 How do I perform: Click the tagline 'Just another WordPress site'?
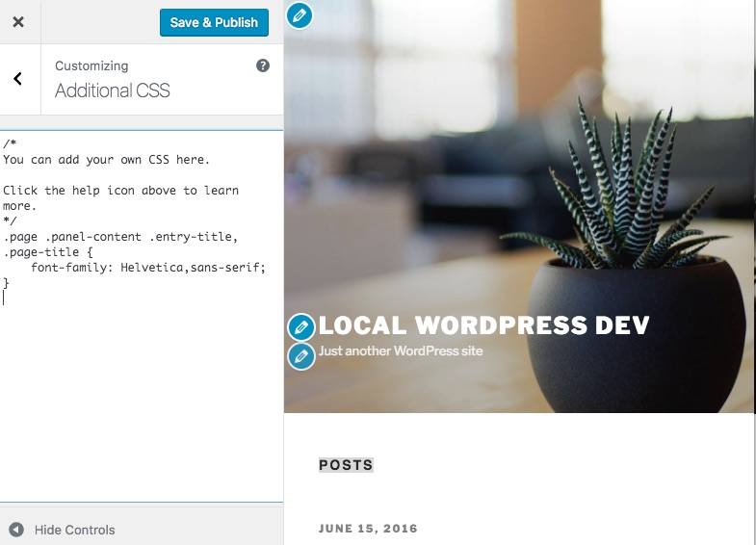[x=401, y=350]
